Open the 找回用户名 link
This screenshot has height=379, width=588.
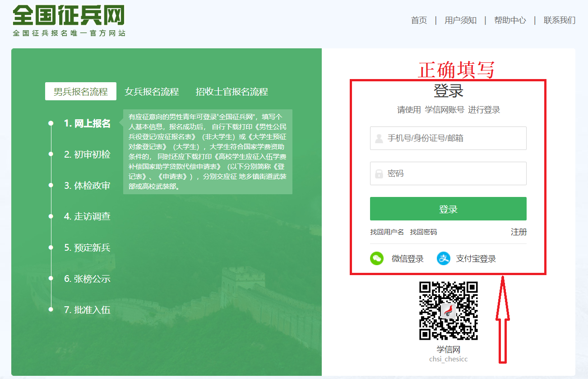point(387,232)
